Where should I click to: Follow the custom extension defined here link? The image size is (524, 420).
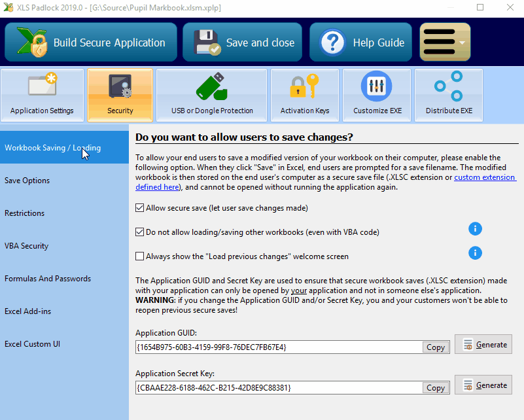(485, 178)
